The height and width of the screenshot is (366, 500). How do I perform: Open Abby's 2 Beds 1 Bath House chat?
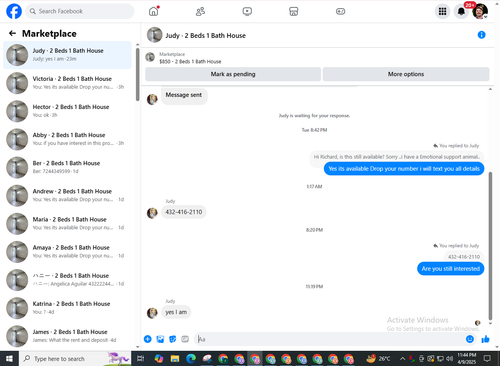[68, 139]
